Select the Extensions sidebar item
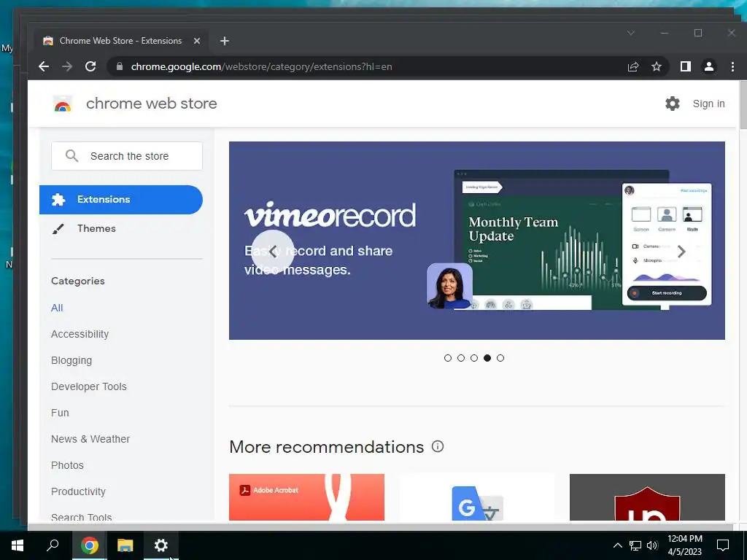747x560 pixels. tap(121, 200)
